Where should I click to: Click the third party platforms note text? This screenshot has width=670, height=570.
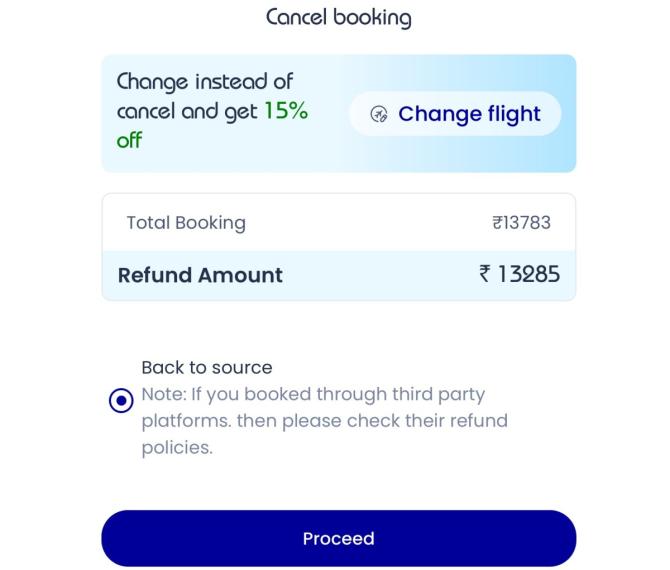coord(312,394)
